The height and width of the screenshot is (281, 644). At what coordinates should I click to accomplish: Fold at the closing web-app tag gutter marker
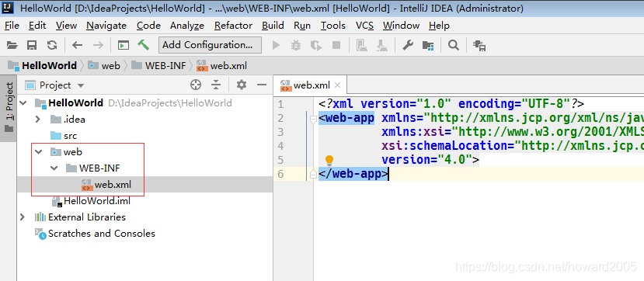tap(313, 175)
